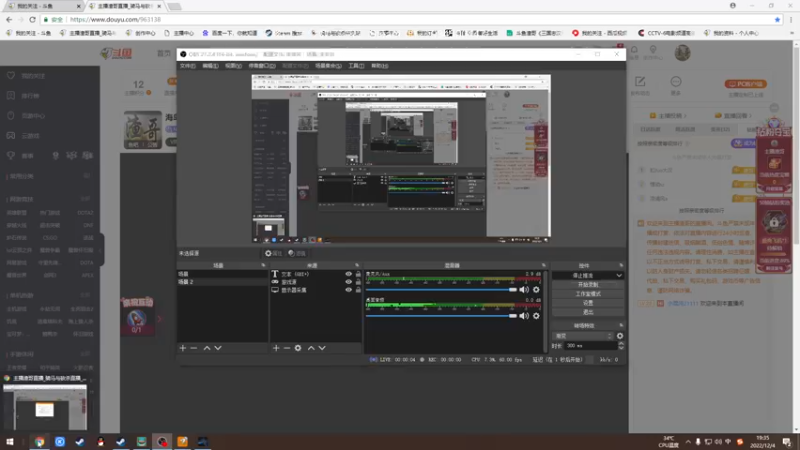Toggle lock on the 文本 (GDI+) source
The width and height of the screenshot is (800, 450).
click(x=358, y=274)
